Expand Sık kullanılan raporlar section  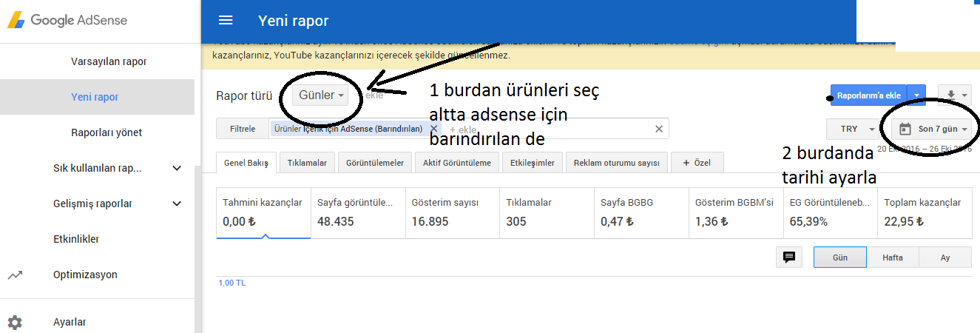177,168
